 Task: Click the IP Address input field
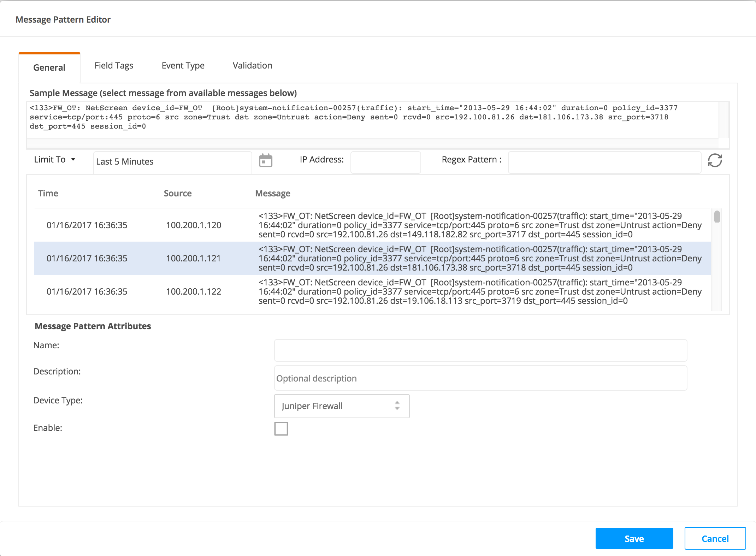click(385, 162)
